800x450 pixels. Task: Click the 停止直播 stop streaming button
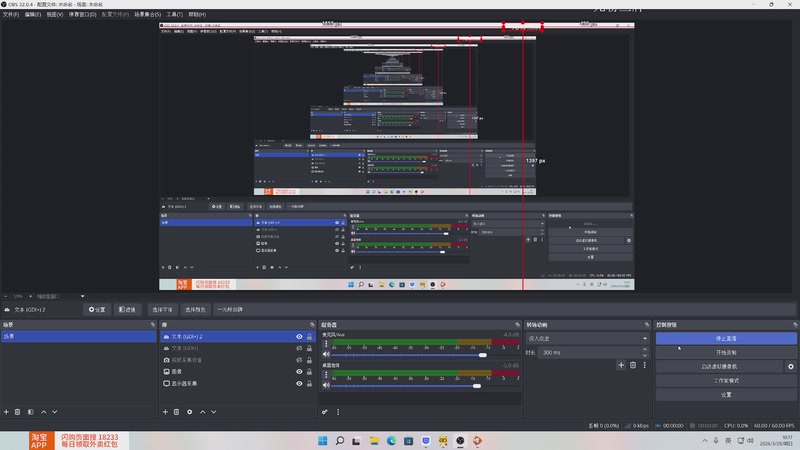(x=726, y=338)
